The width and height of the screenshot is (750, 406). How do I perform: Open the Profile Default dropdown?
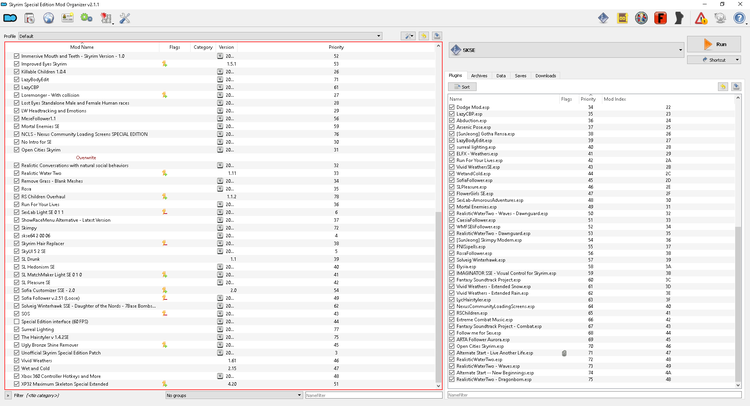click(200, 36)
